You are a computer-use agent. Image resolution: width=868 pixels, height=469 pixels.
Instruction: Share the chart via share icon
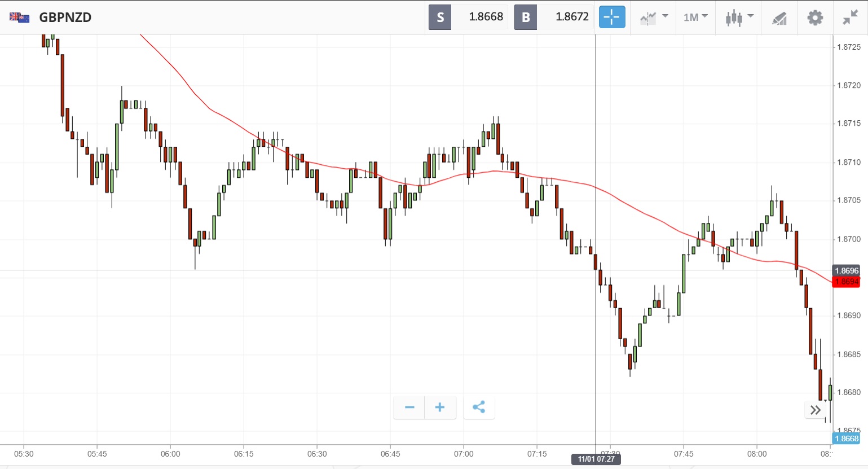tap(479, 407)
